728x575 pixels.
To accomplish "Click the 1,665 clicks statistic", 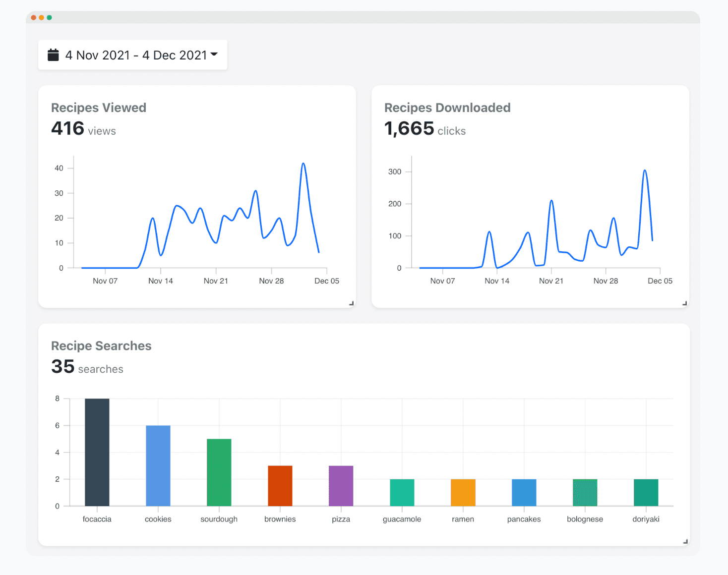I will (x=425, y=129).
